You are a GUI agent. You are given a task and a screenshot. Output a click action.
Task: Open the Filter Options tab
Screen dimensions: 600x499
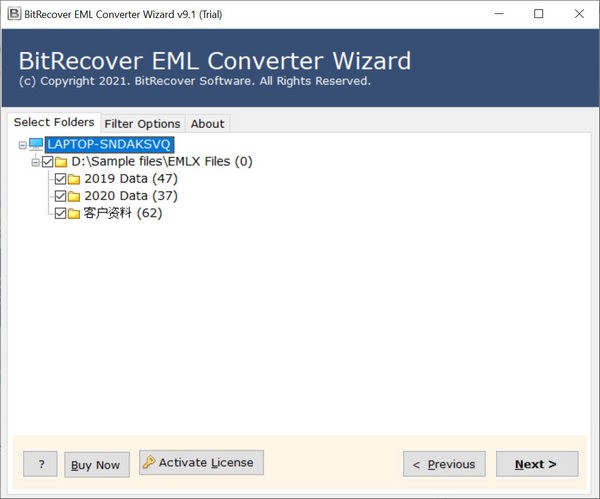(142, 124)
